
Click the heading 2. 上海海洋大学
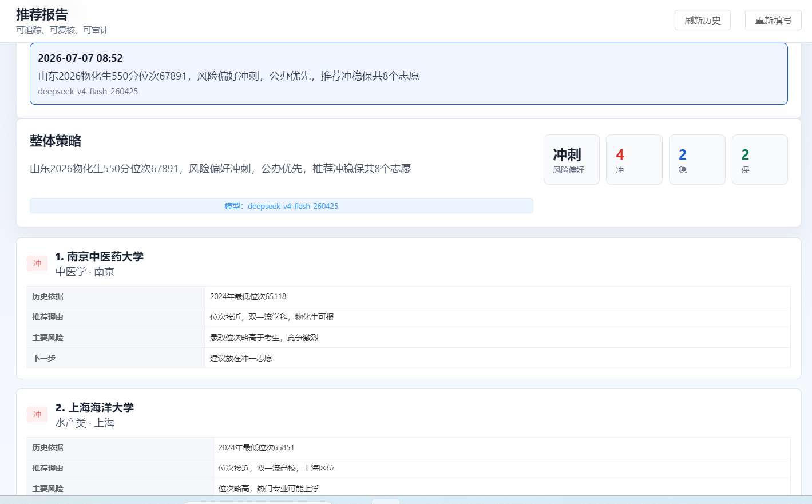94,407
